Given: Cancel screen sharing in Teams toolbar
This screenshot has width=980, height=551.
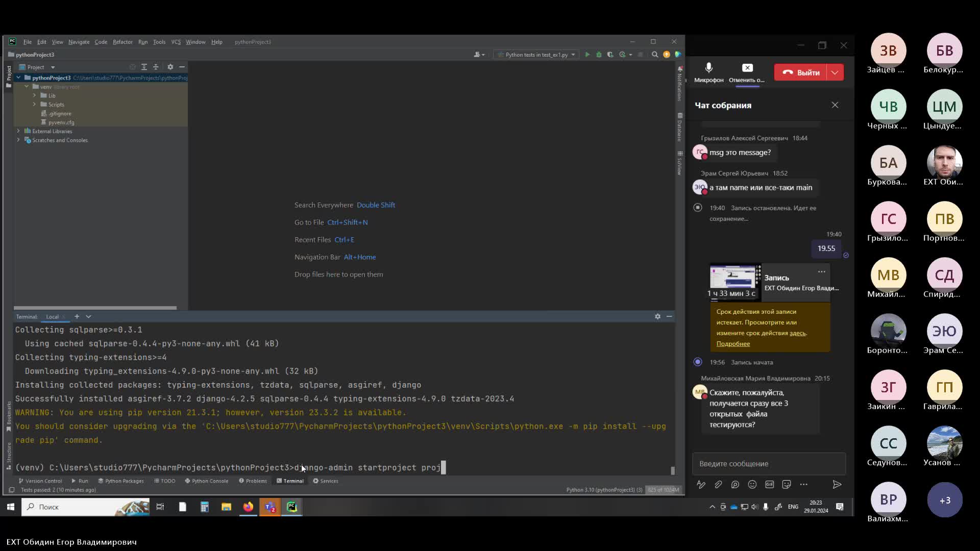Looking at the screenshot, I should tap(747, 72).
